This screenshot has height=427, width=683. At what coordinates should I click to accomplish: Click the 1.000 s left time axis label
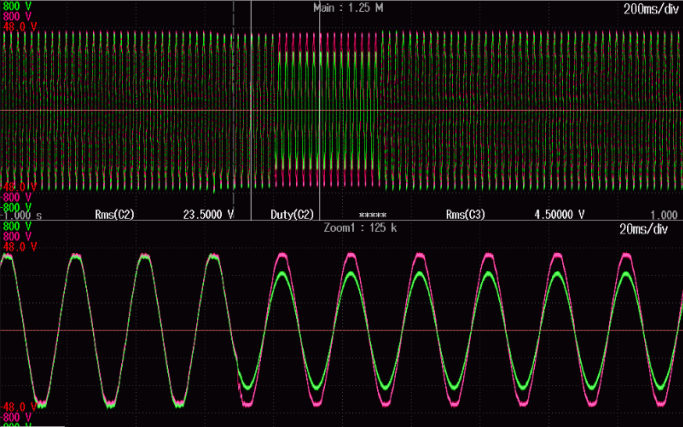[22, 215]
